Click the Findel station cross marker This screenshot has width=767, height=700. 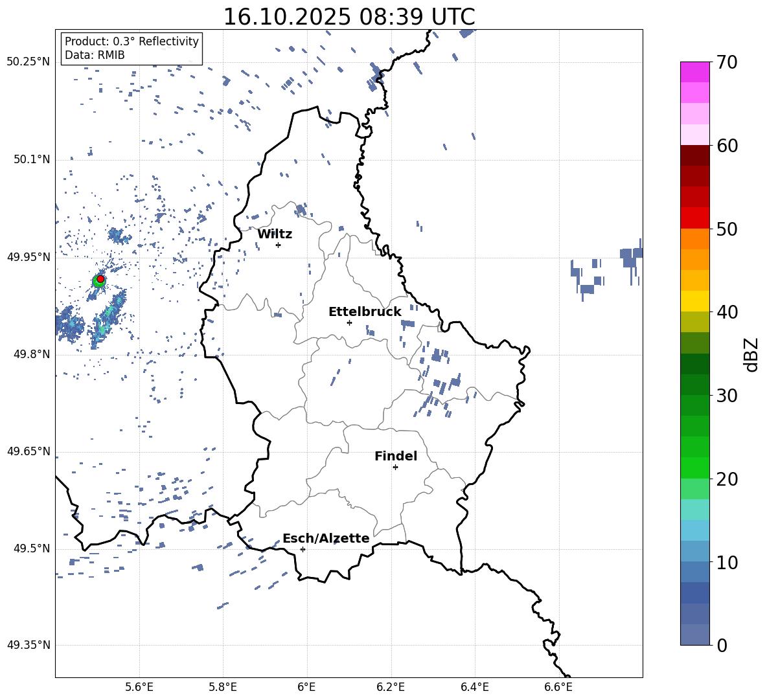395,468
